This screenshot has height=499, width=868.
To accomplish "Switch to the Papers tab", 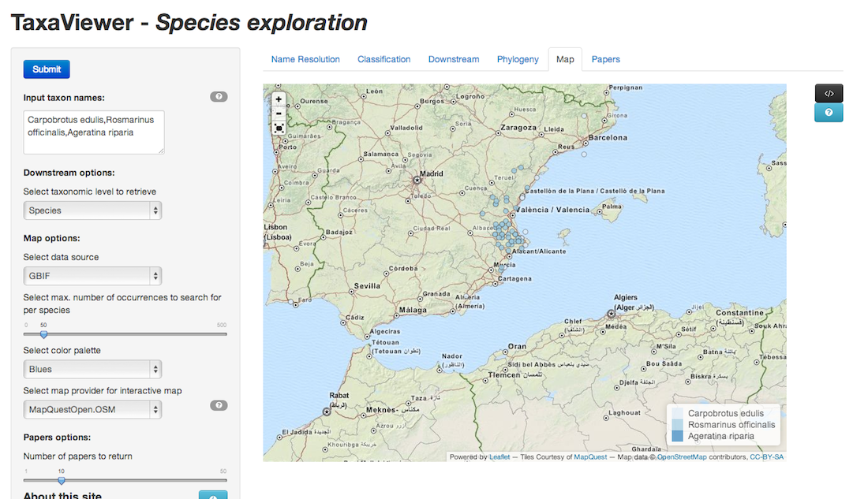I will point(605,59).
